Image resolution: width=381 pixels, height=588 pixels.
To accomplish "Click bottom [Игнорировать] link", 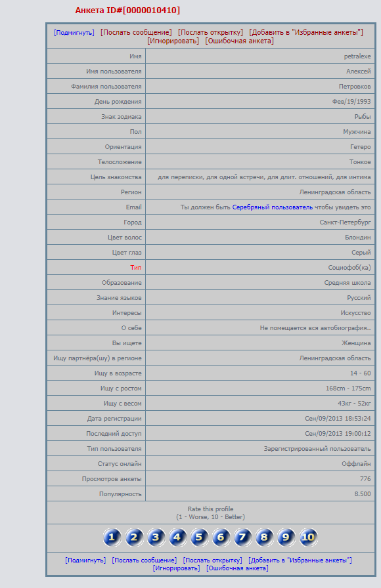I will point(176,568).
